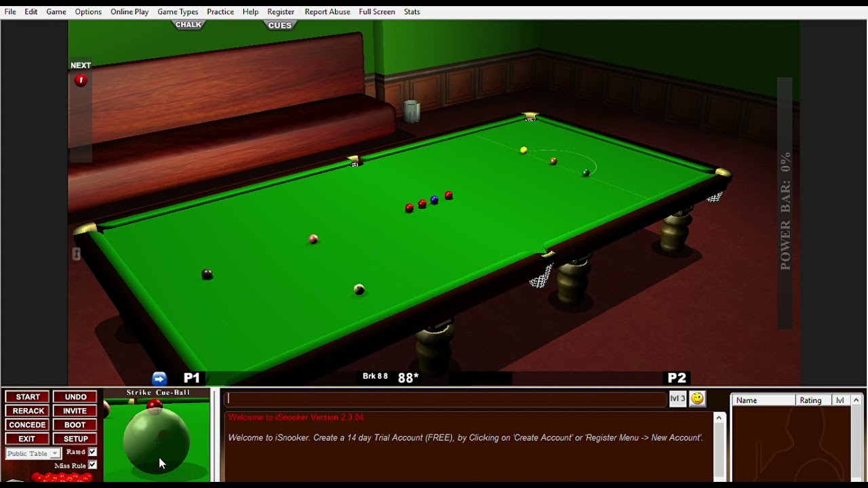The height and width of the screenshot is (488, 868).
Task: Click the START button
Action: tap(28, 397)
